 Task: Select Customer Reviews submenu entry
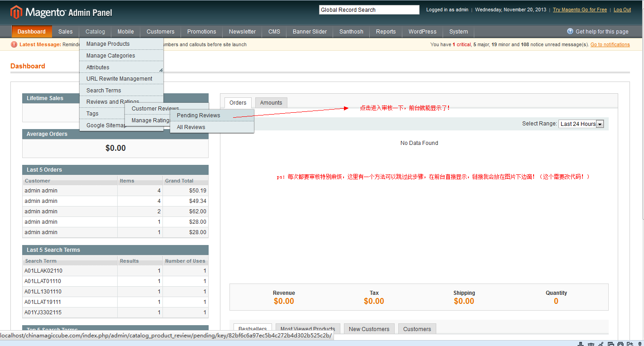click(155, 109)
